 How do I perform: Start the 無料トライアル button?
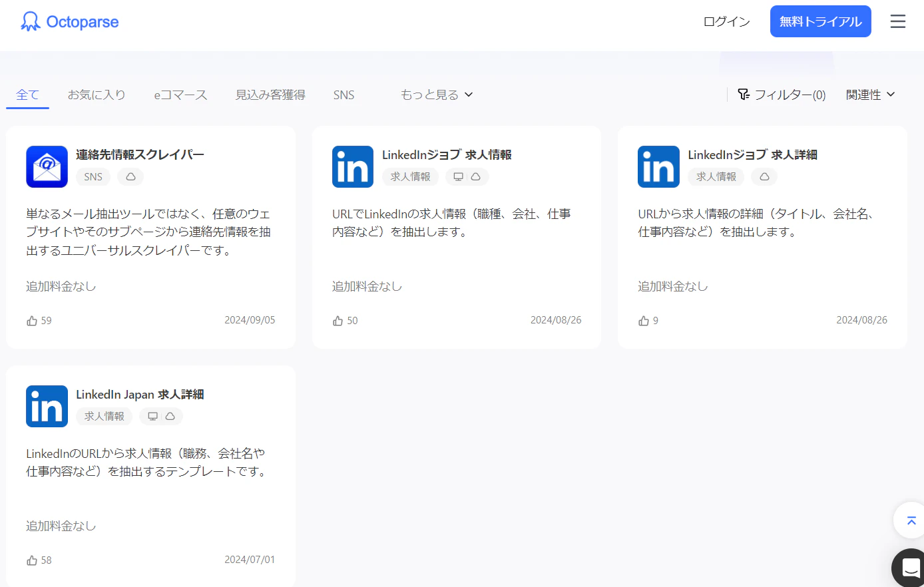820,21
